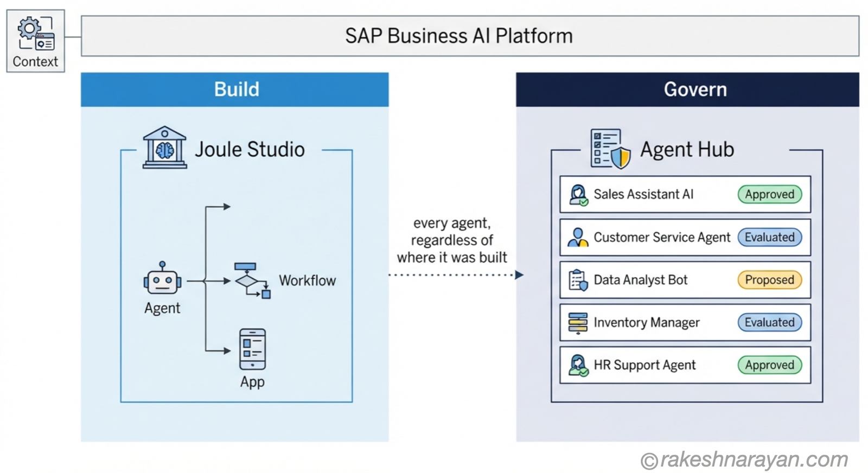Click the Joule Studio building icon

click(x=164, y=148)
